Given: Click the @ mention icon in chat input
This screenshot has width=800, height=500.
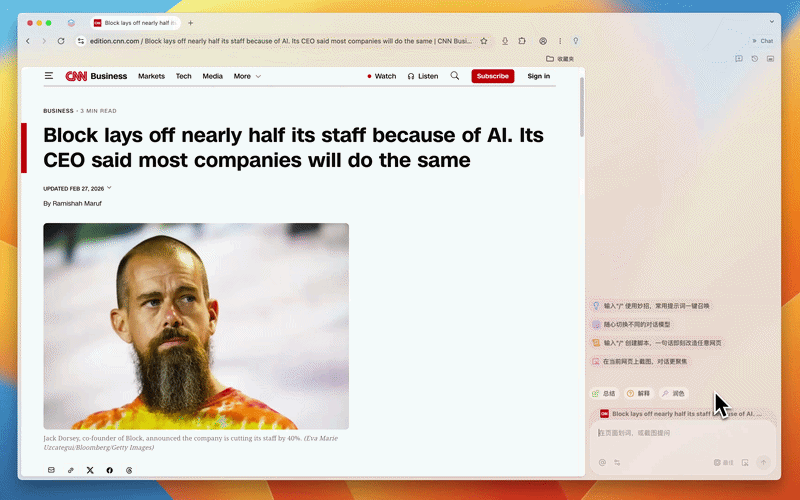Looking at the screenshot, I should 602,462.
